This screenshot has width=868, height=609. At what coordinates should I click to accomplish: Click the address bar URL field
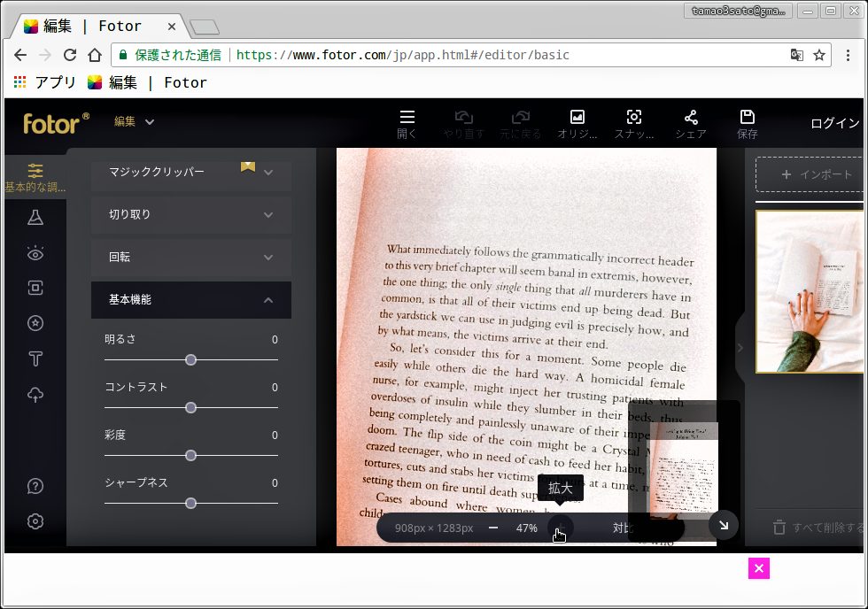(x=470, y=55)
